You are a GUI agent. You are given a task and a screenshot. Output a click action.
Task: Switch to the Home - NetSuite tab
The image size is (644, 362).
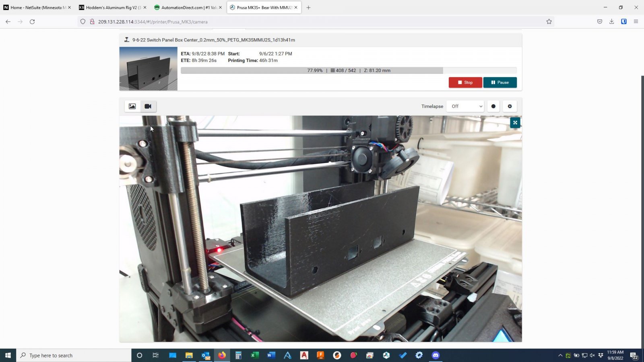pos(35,8)
